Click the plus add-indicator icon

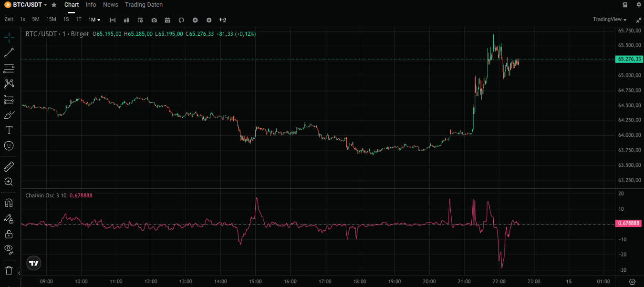click(195, 20)
